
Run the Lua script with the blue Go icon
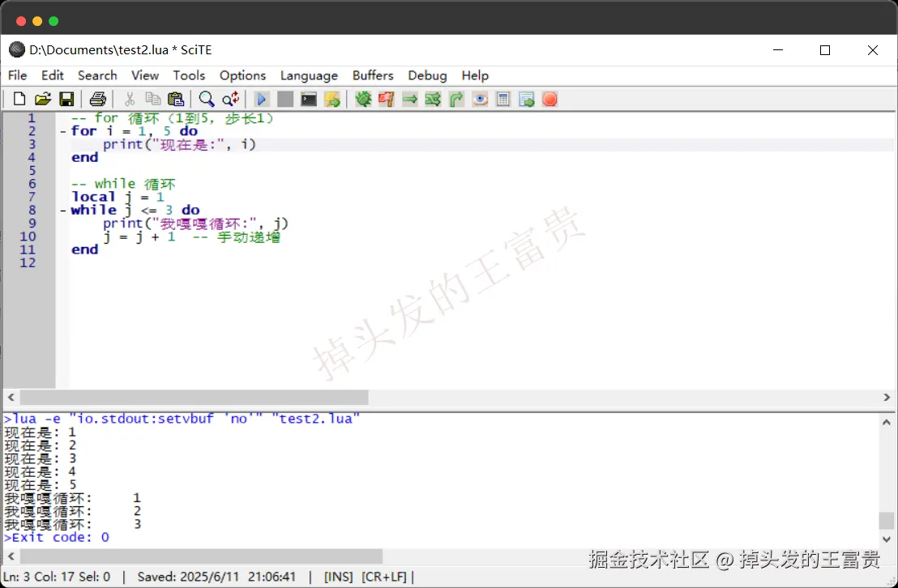pos(261,99)
